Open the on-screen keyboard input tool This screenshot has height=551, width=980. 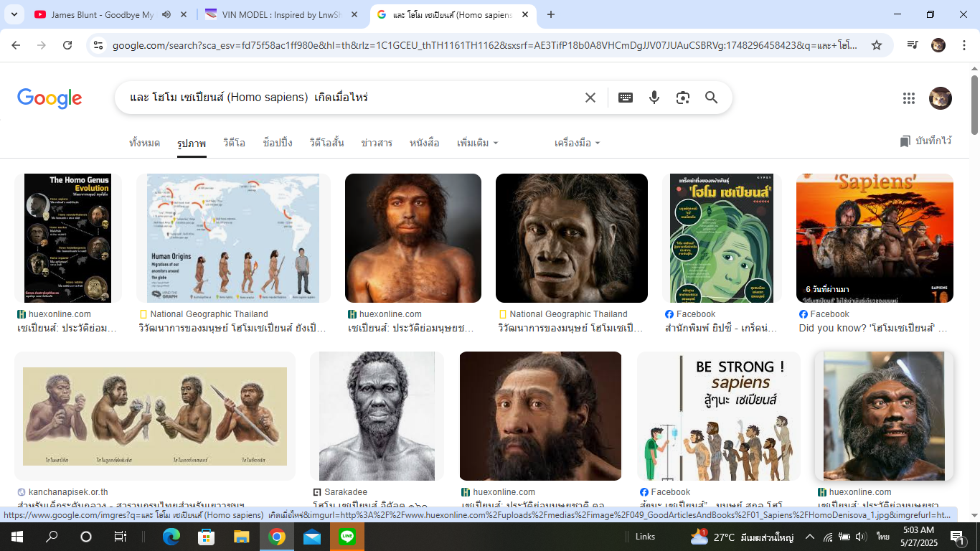coord(625,98)
